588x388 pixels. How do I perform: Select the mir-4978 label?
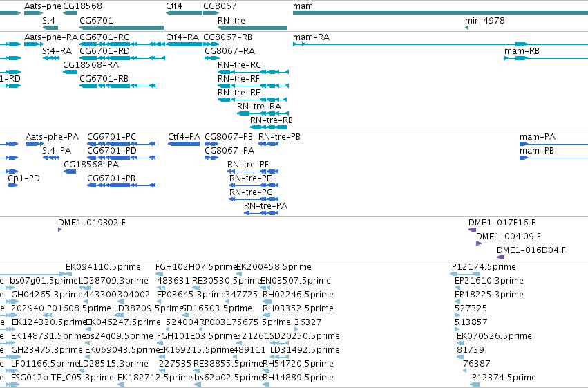click(x=485, y=21)
